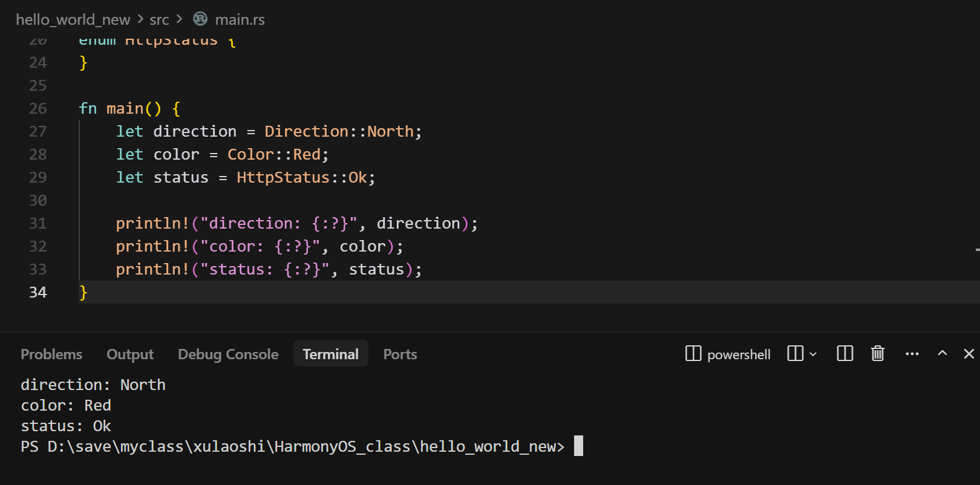Click line number 34 in the gutter
The image size is (980, 485).
(x=38, y=293)
